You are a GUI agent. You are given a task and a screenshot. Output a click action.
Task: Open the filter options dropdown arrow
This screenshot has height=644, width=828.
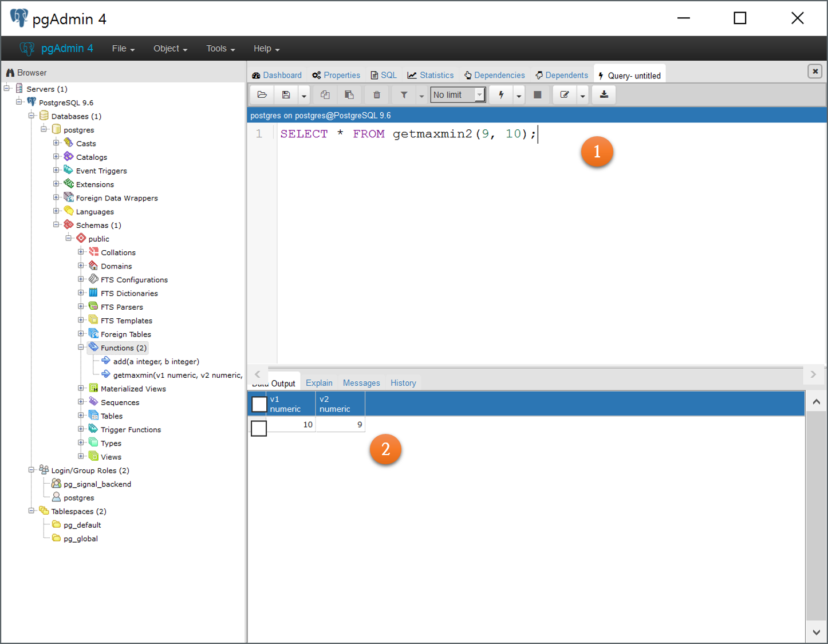point(422,96)
